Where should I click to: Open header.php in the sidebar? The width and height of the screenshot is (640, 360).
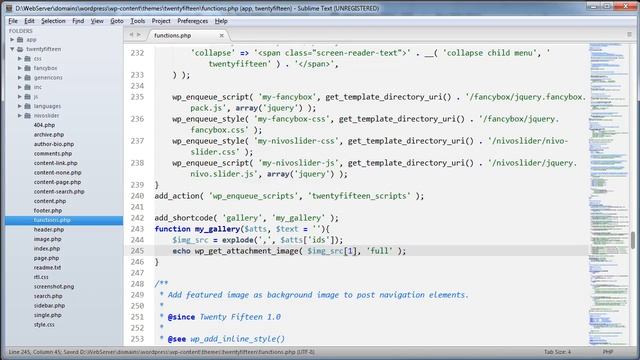click(49, 229)
